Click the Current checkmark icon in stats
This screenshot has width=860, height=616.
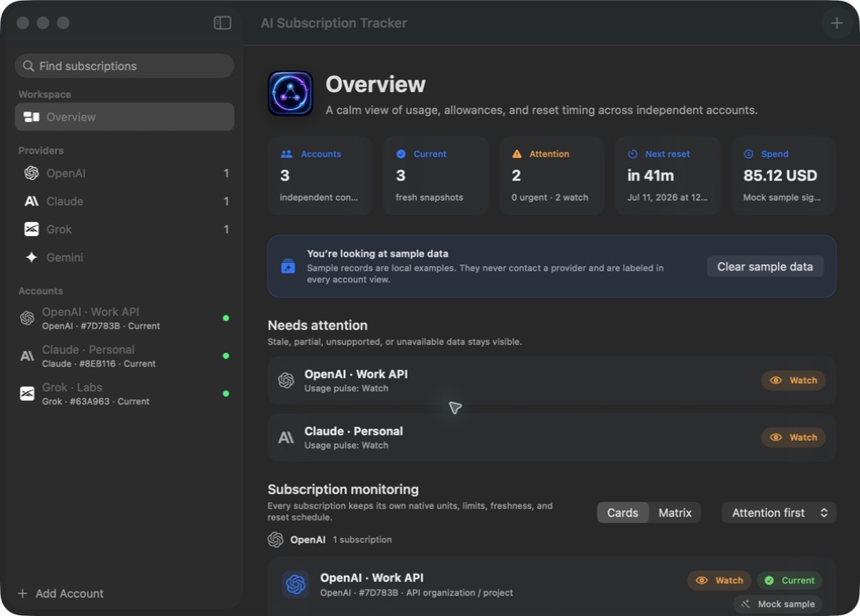click(401, 154)
